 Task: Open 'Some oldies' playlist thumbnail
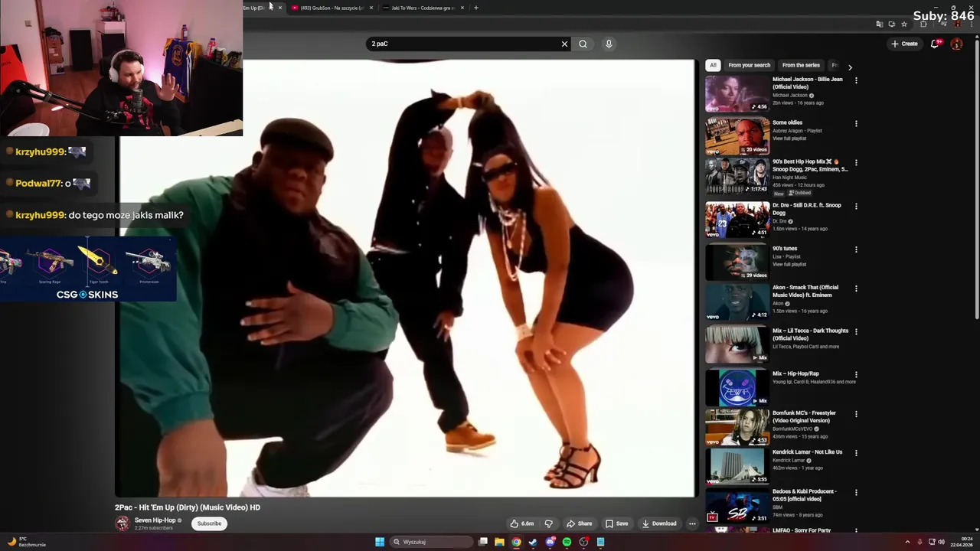[x=737, y=137]
